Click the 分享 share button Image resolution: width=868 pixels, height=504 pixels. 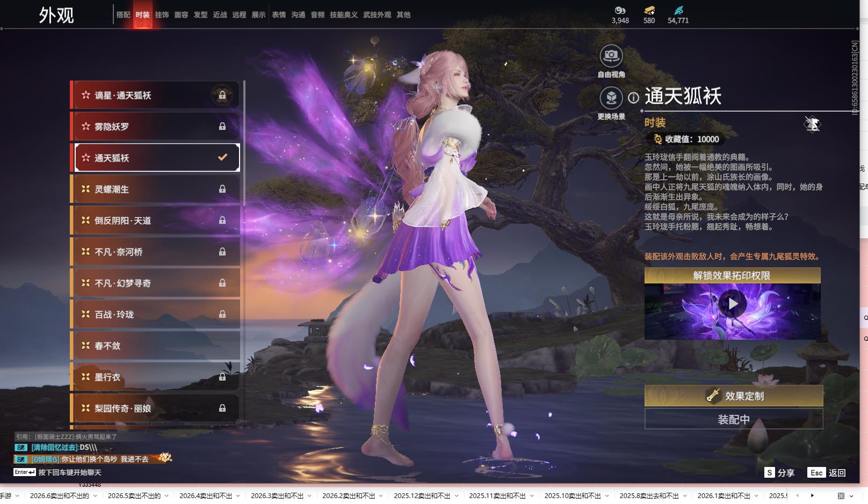click(x=779, y=472)
